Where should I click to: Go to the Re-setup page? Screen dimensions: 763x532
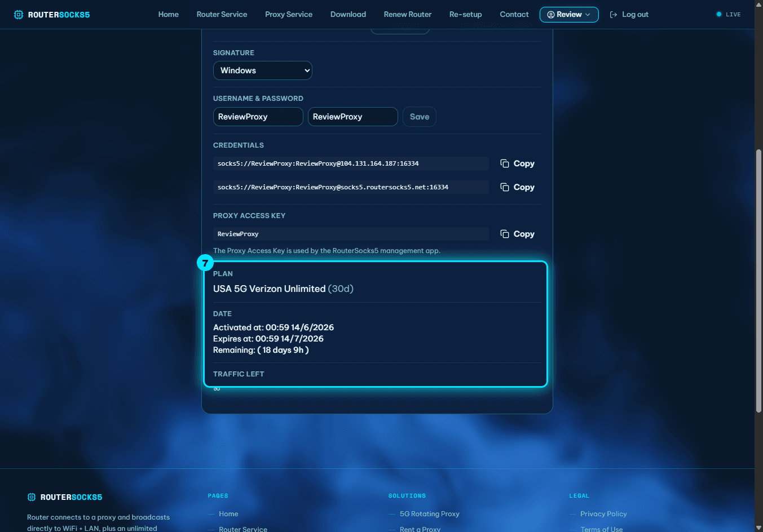(x=466, y=15)
